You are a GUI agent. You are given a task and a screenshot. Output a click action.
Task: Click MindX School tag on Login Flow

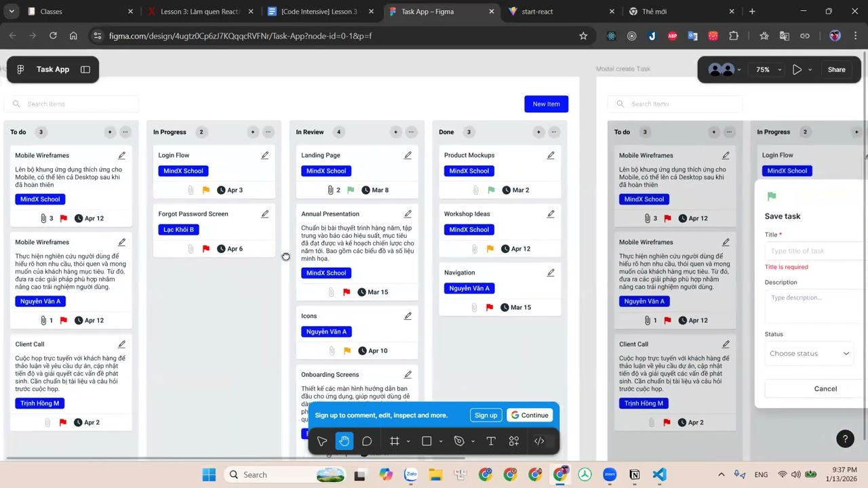click(x=183, y=171)
